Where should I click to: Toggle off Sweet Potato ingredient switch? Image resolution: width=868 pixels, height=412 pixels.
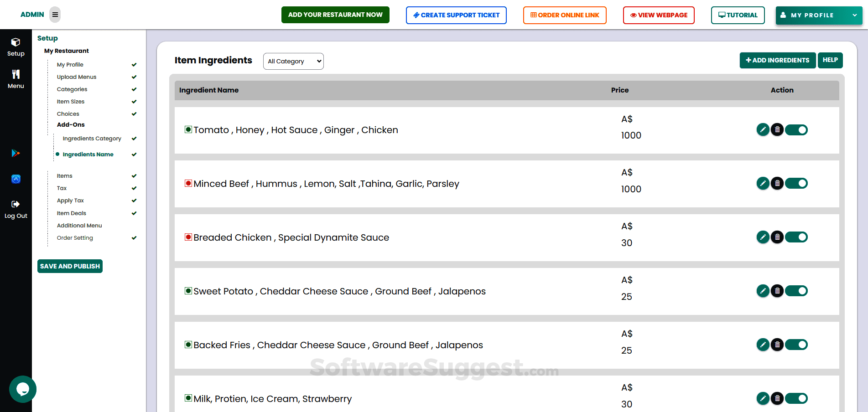click(x=796, y=291)
